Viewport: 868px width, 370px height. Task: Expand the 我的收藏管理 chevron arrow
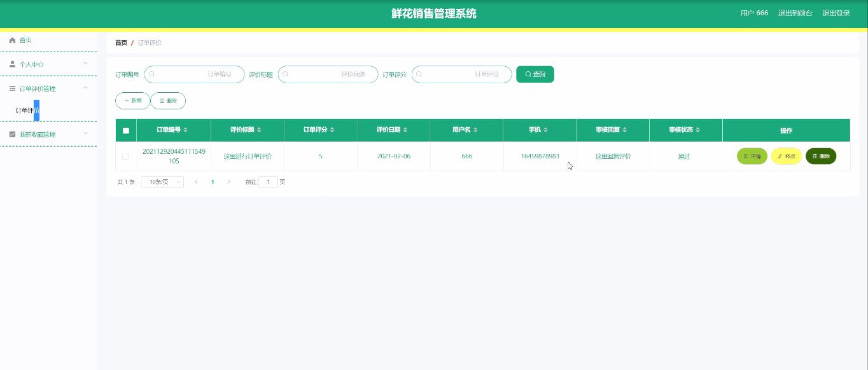86,134
